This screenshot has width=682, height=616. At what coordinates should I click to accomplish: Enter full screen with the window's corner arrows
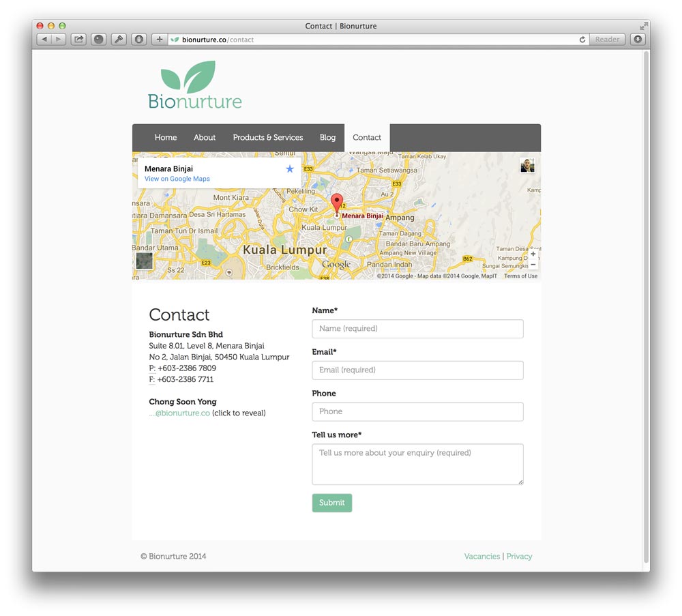[x=643, y=26]
